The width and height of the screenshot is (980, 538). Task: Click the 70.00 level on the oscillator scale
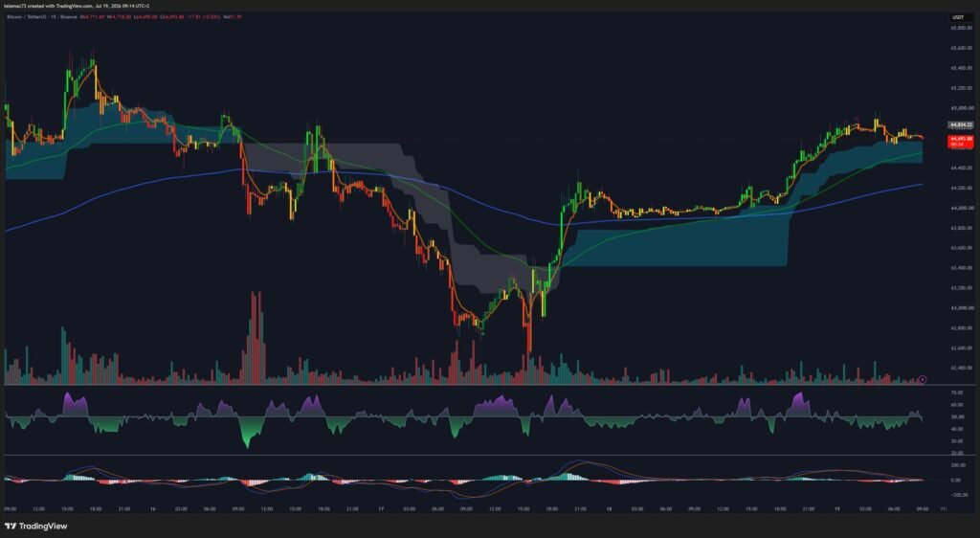(x=959, y=392)
